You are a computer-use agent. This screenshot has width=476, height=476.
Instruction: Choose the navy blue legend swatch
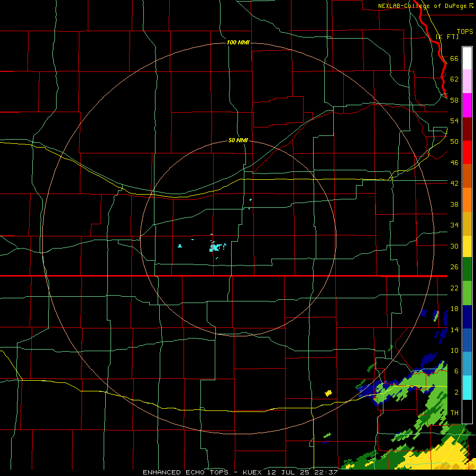467,317
